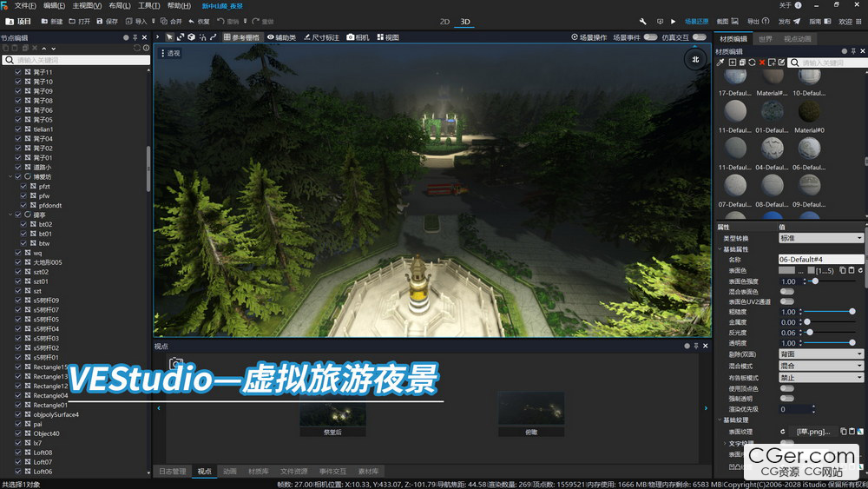The width and height of the screenshot is (868, 489).
Task: Click the 辅助类 button
Action: (x=281, y=37)
